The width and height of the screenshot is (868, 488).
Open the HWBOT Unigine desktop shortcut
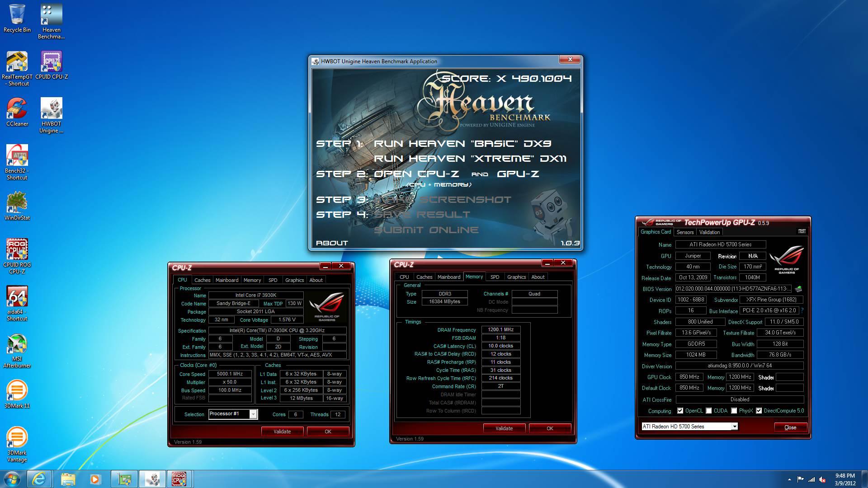pyautogui.click(x=51, y=116)
